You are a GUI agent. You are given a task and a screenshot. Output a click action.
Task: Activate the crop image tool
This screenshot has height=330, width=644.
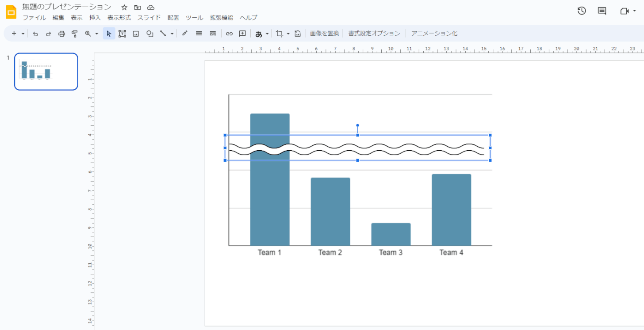pos(279,34)
